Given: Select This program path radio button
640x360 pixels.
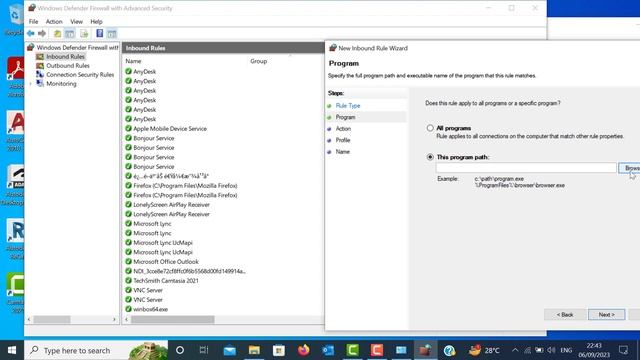Looking at the screenshot, I should tap(430, 157).
